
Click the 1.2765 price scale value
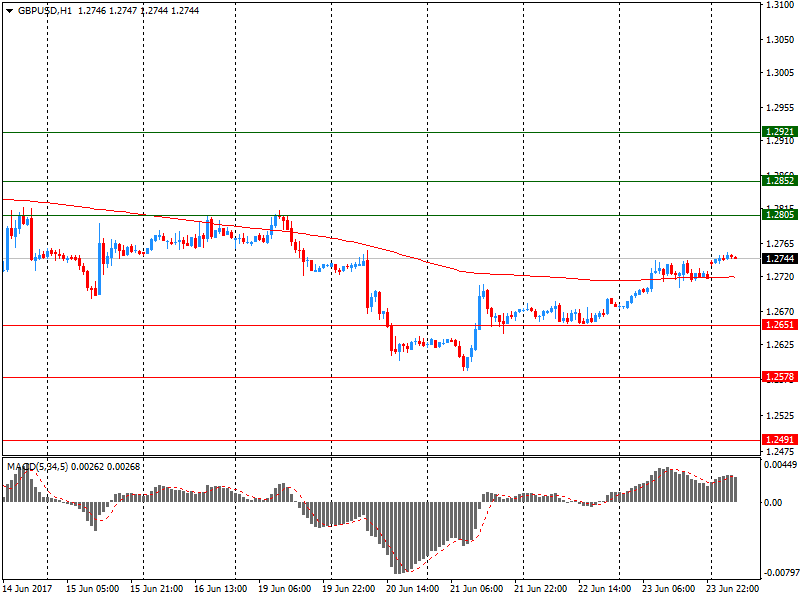point(780,244)
